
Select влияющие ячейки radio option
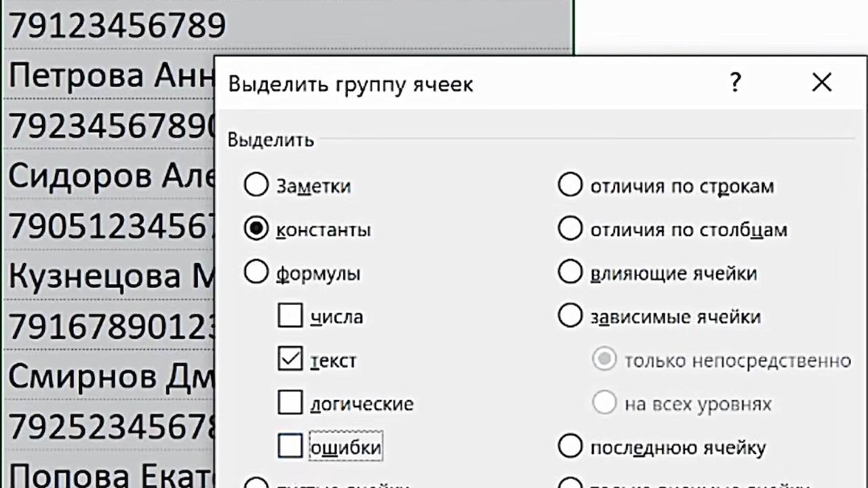tap(570, 272)
